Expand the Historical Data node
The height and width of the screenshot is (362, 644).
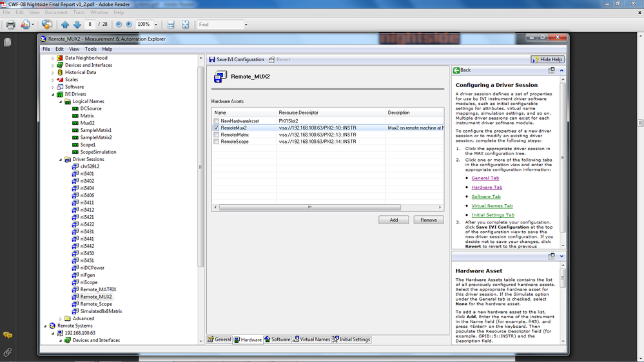point(53,73)
